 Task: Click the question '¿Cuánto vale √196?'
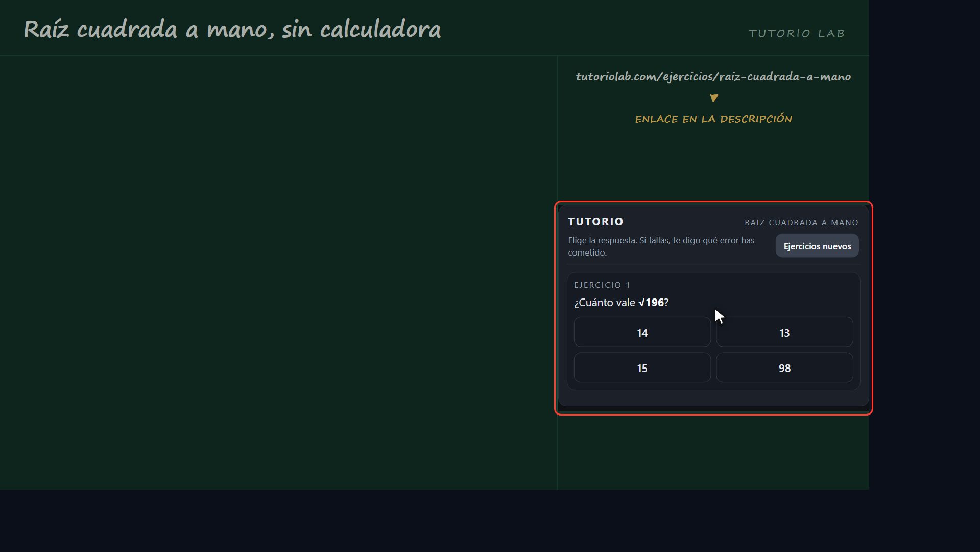pyautogui.click(x=622, y=303)
